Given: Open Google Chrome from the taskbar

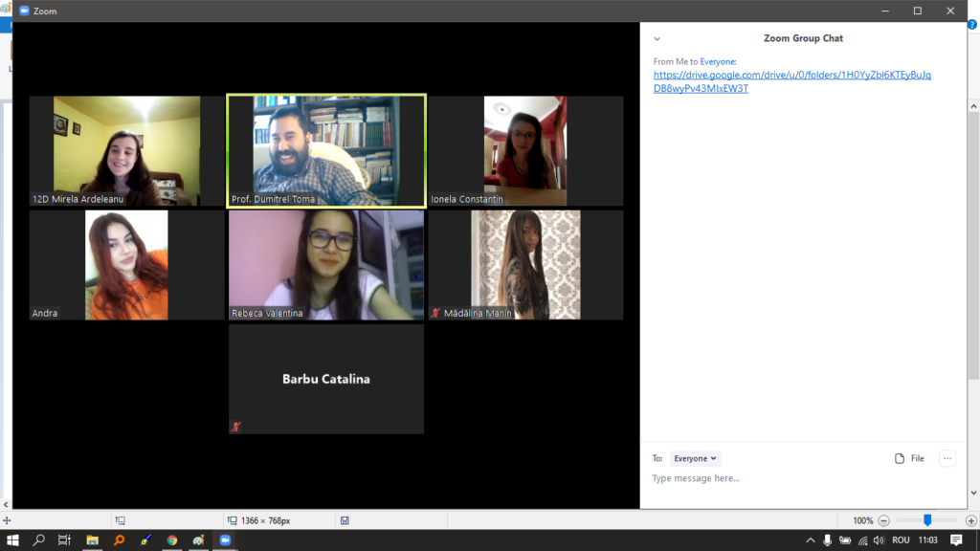Looking at the screenshot, I should [x=172, y=540].
